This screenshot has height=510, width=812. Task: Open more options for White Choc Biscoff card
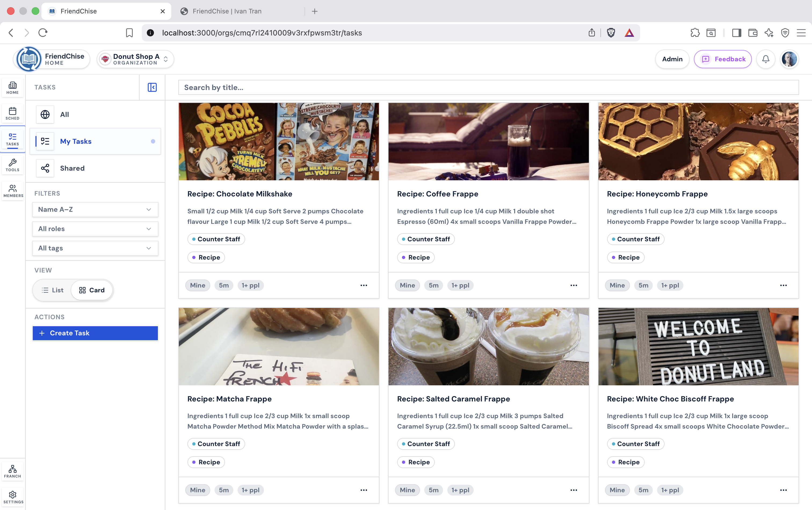pyautogui.click(x=783, y=490)
